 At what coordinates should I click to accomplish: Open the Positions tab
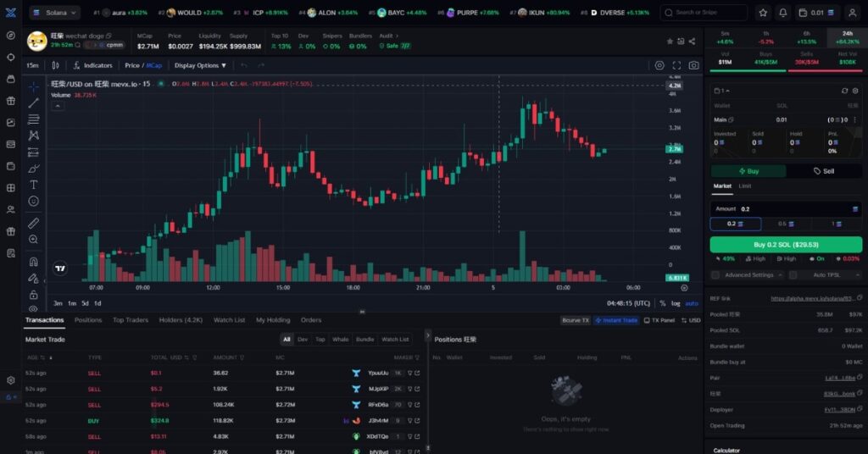click(88, 320)
